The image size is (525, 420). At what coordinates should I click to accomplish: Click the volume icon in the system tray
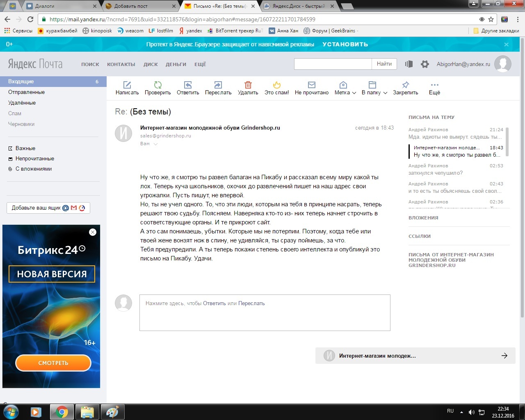pos(472,412)
